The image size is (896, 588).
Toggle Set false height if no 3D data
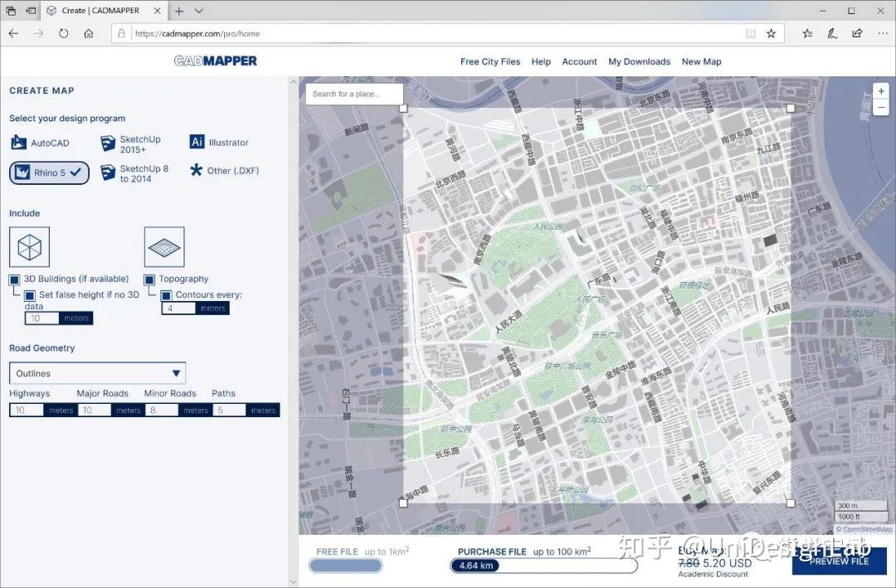pyautogui.click(x=30, y=295)
